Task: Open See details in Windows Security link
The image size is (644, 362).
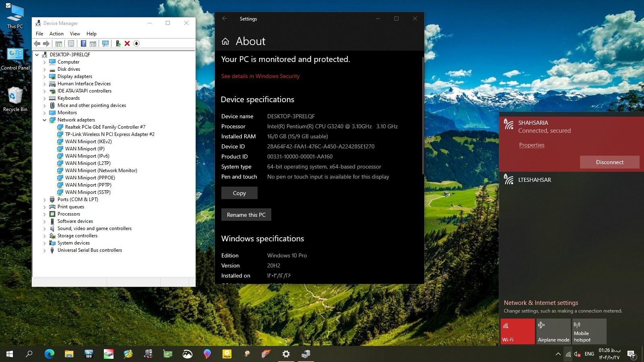Action: point(260,76)
